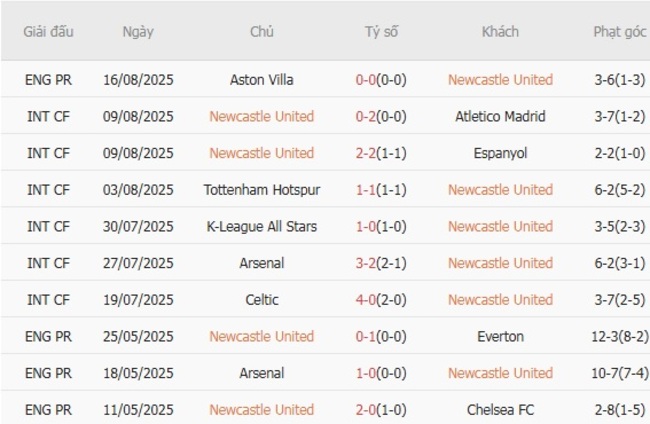Click the Espanyol team name
This screenshot has height=424, width=650.
click(x=500, y=153)
